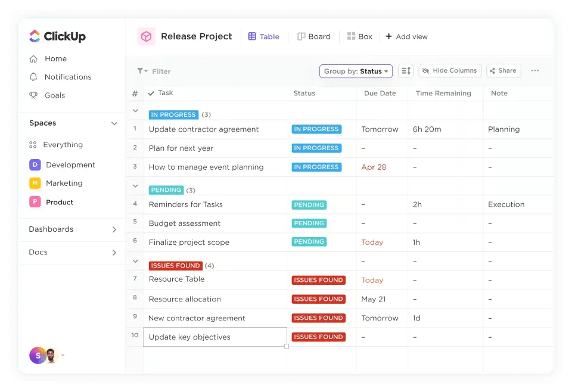
Task: Expand Docs section
Action: click(x=114, y=253)
